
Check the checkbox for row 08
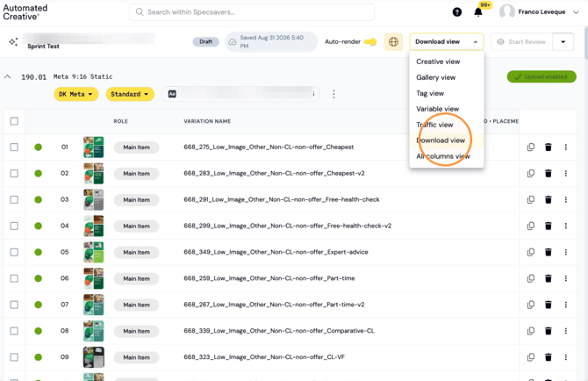tap(14, 331)
